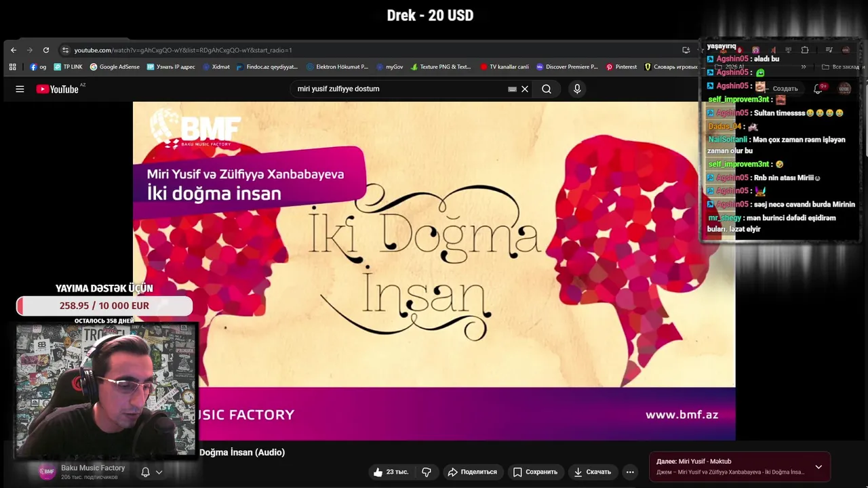Open YouTube notifications bell with 9+ badge

[818, 89]
